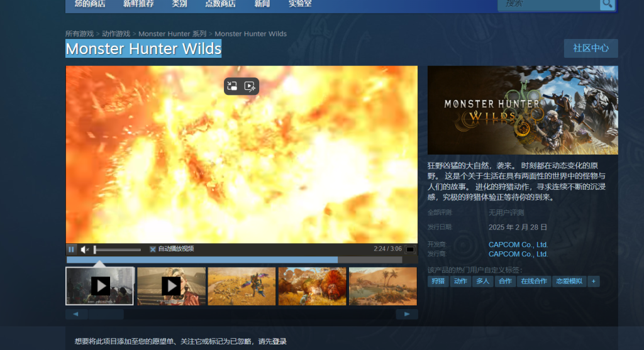The height and width of the screenshot is (350, 644).
Task: Toggle fullscreen video button
Action: point(410,249)
